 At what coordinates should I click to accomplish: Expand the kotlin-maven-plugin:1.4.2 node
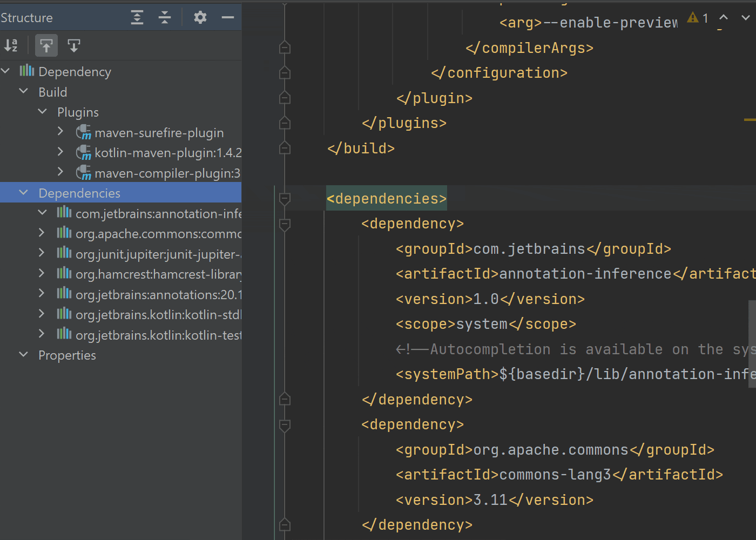[60, 152]
